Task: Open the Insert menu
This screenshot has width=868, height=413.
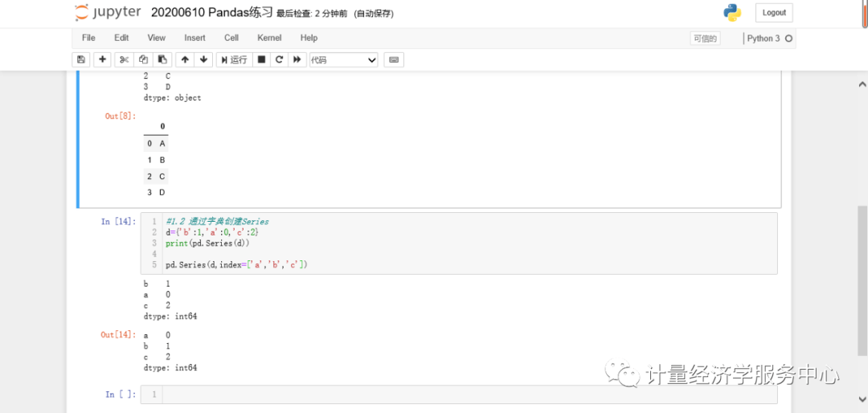Action: 194,38
